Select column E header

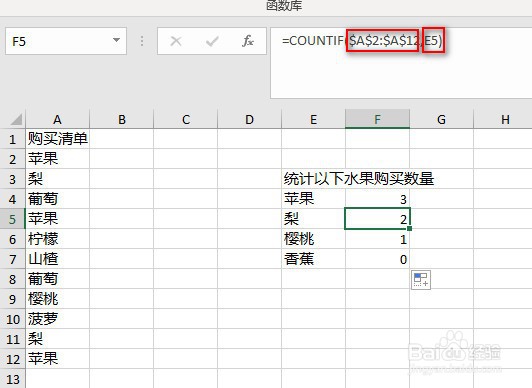point(314,119)
